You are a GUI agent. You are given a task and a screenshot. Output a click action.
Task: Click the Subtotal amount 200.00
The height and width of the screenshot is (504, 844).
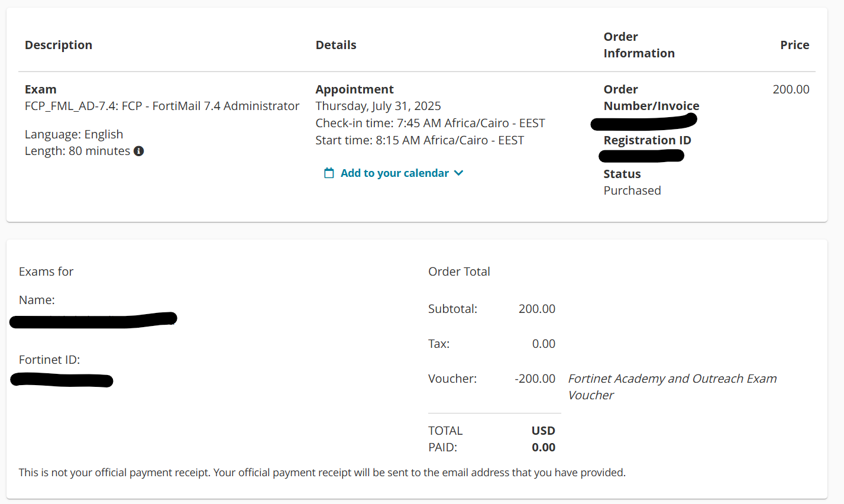pyautogui.click(x=536, y=309)
